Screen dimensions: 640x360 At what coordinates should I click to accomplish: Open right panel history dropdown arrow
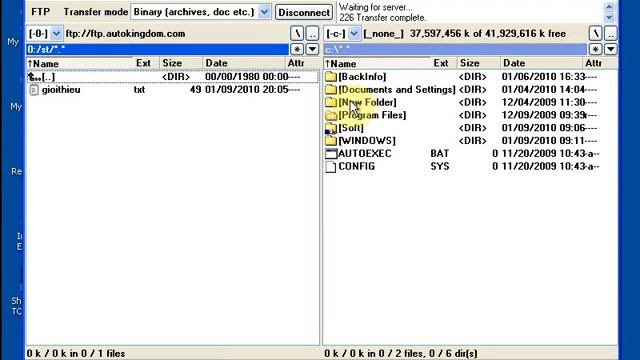(x=611, y=49)
